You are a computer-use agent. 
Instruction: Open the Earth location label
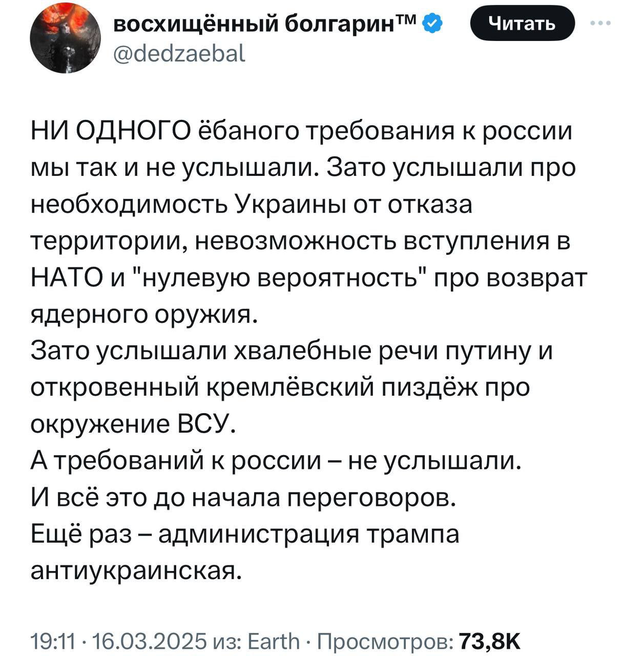(x=274, y=640)
